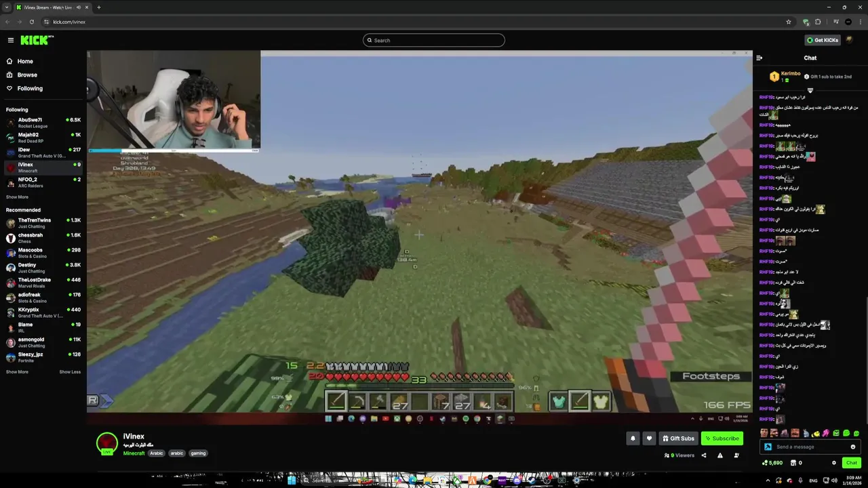
Task: Open asmongold's Just Chatting stream
Action: 43,342
